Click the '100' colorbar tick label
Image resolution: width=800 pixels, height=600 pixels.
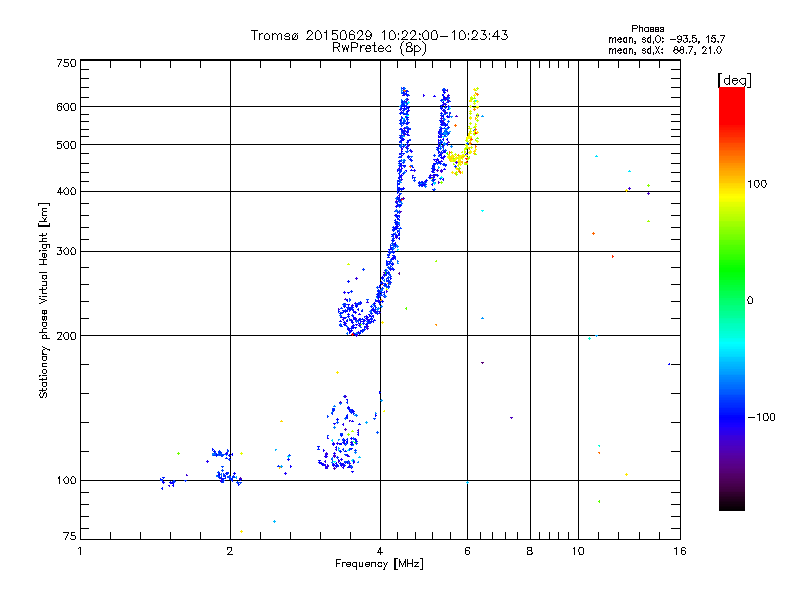(x=757, y=184)
